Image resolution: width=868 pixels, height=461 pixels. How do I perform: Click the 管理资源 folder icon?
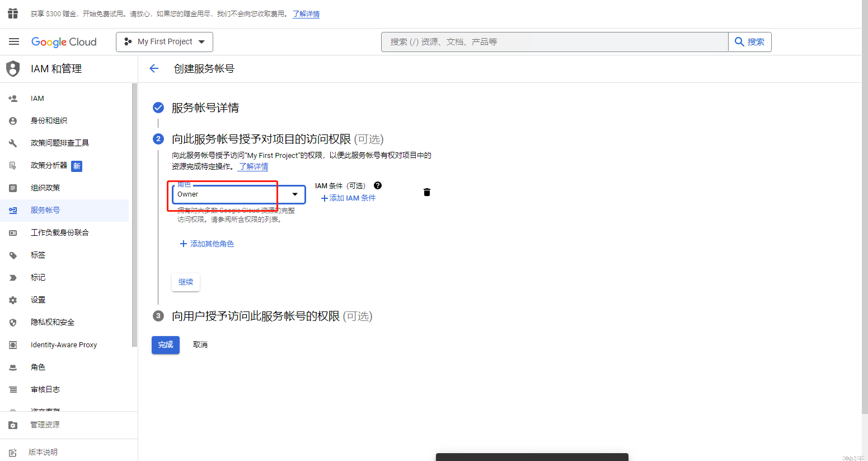pos(13,425)
